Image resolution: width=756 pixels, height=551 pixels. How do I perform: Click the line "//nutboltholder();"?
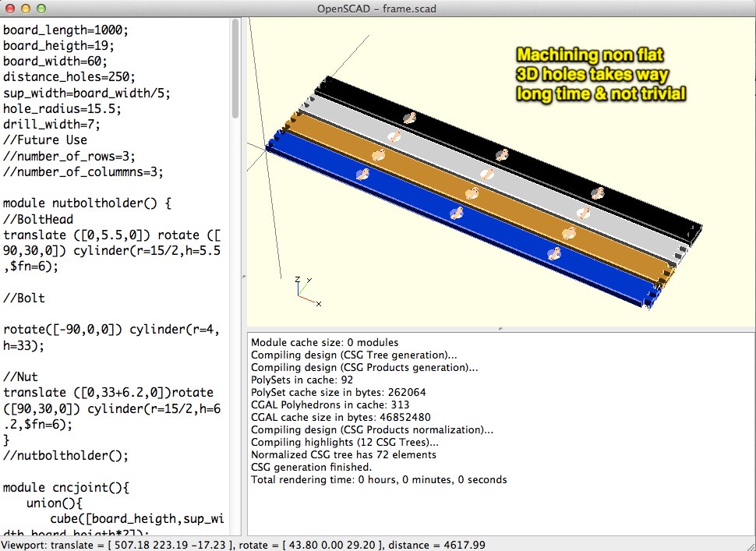point(65,456)
